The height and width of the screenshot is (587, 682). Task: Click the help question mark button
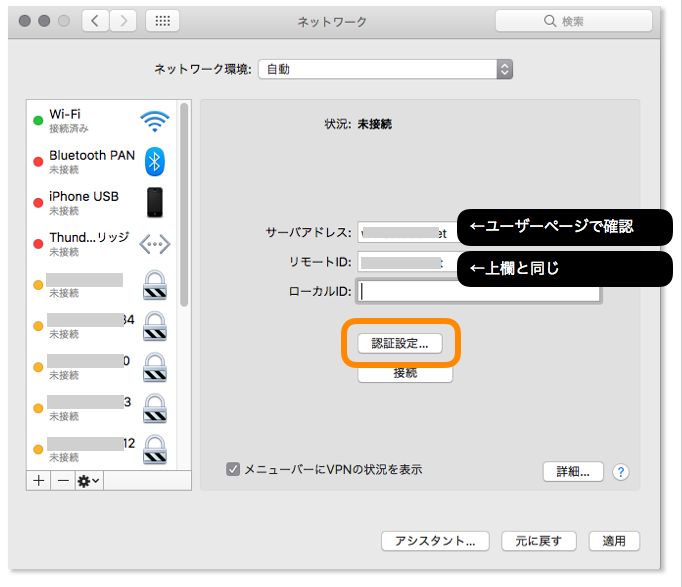[621, 472]
